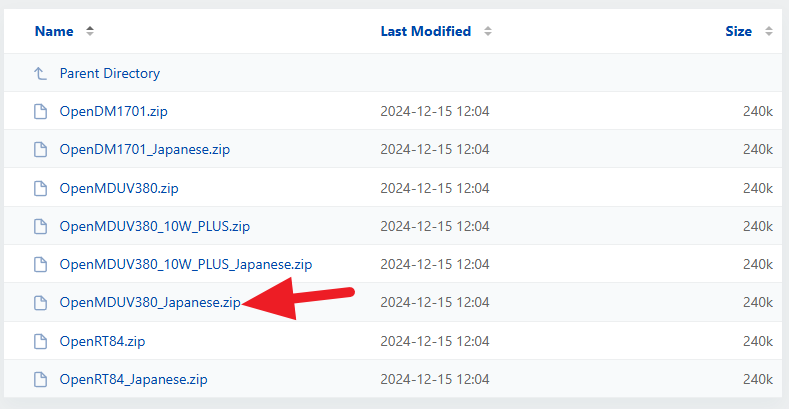
Task: Download OpenMDUV380_10W_PLUS.zip
Action: tap(154, 226)
